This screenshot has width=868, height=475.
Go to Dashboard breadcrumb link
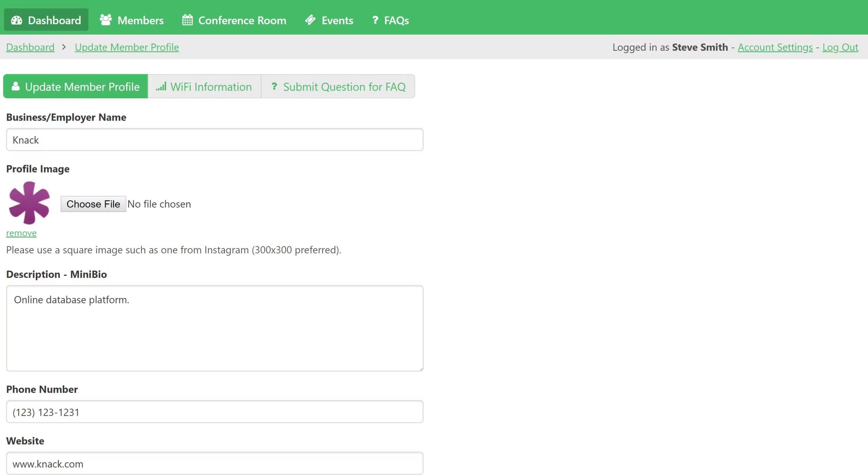[30, 47]
